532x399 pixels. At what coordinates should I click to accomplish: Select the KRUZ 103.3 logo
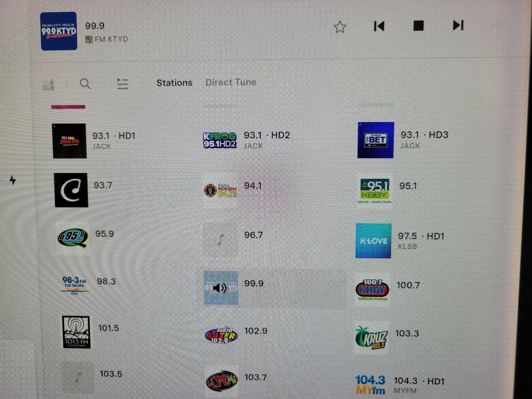click(371, 338)
